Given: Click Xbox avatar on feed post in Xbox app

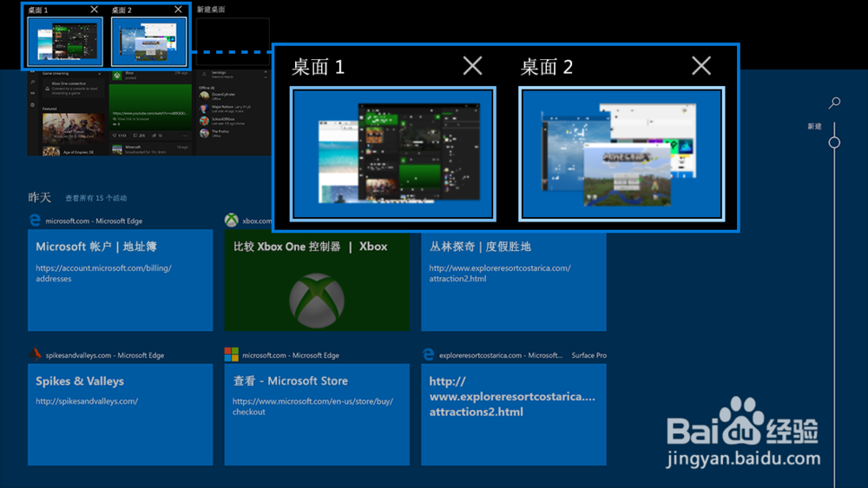Looking at the screenshot, I should click(117, 76).
